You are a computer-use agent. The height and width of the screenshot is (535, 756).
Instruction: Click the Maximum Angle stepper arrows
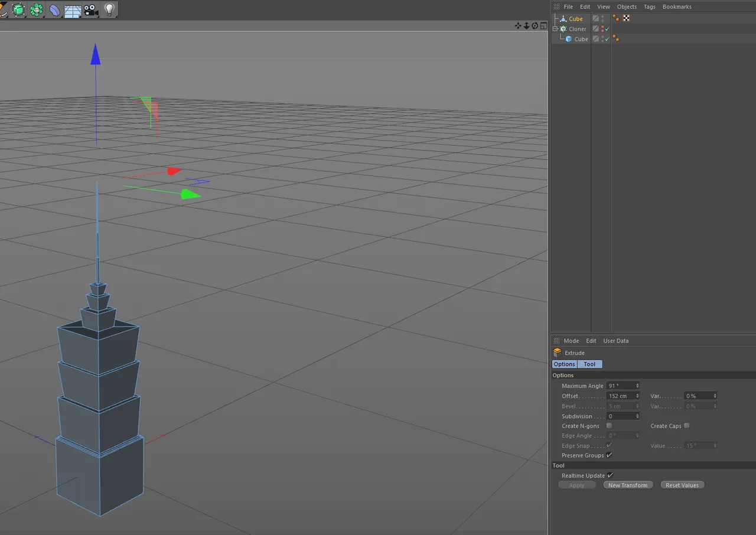click(637, 386)
